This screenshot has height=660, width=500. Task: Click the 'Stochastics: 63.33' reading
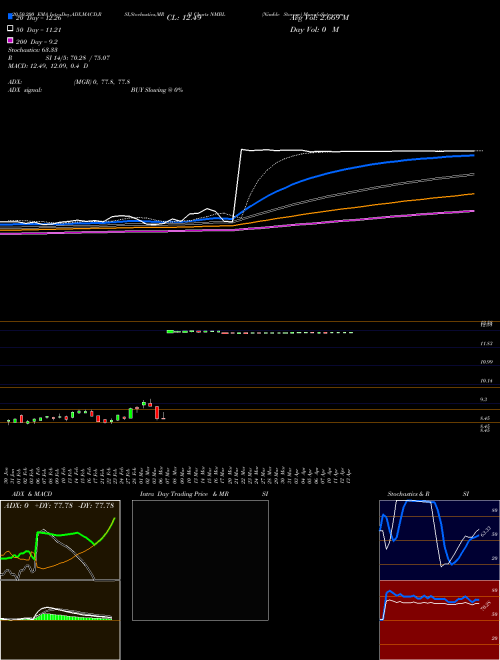click(33, 50)
